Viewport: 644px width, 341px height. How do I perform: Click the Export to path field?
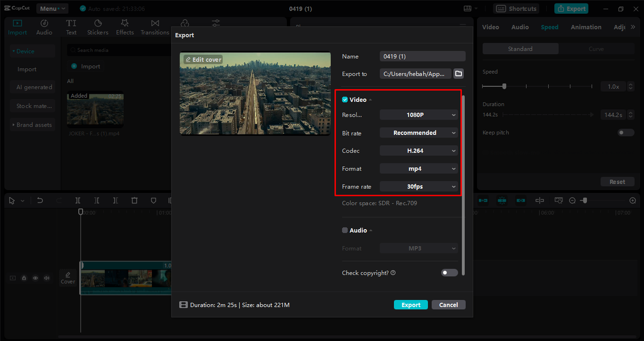point(416,74)
